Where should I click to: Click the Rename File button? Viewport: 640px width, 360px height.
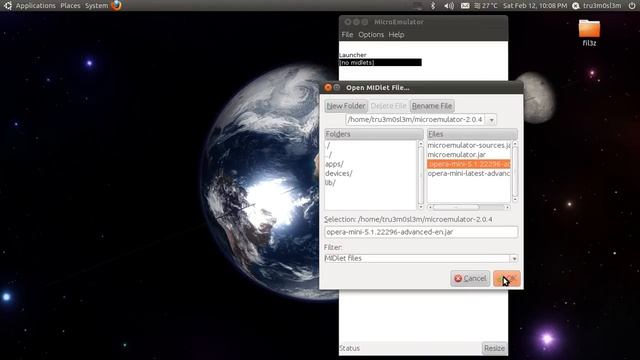432,106
